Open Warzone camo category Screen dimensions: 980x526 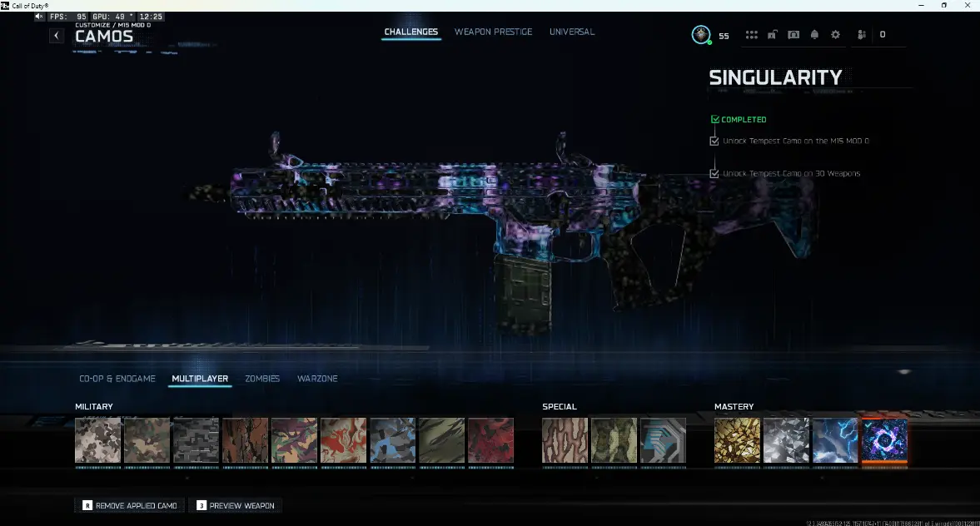click(317, 379)
